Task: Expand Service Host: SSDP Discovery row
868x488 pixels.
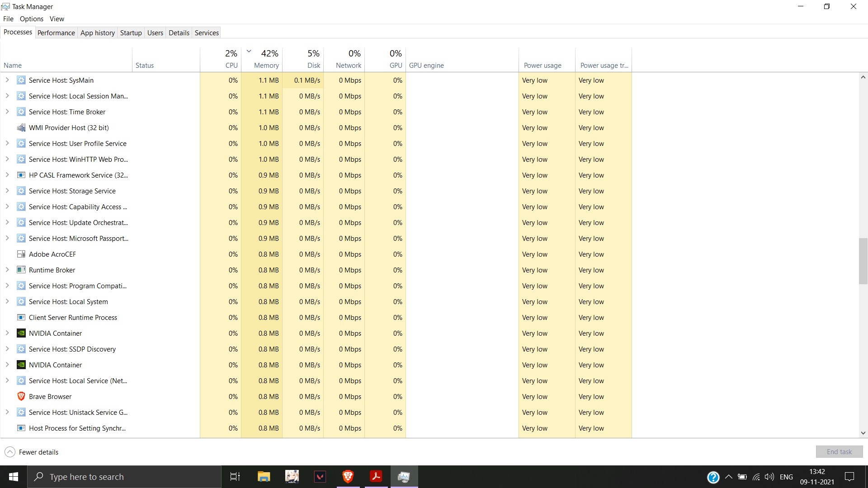Action: (x=7, y=349)
